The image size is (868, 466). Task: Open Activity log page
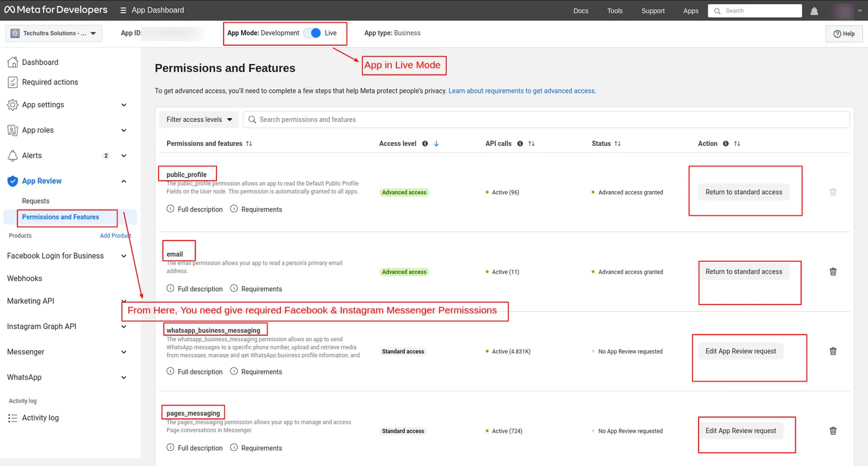coord(40,418)
